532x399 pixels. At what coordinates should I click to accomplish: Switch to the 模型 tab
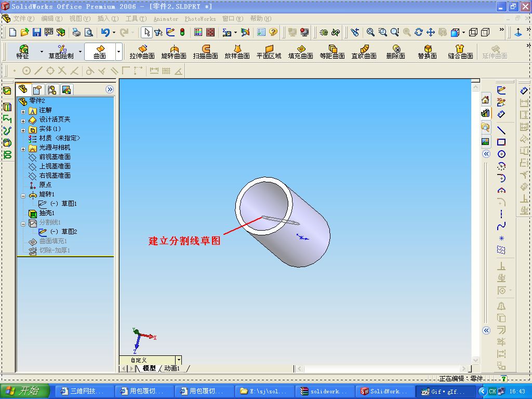point(149,368)
